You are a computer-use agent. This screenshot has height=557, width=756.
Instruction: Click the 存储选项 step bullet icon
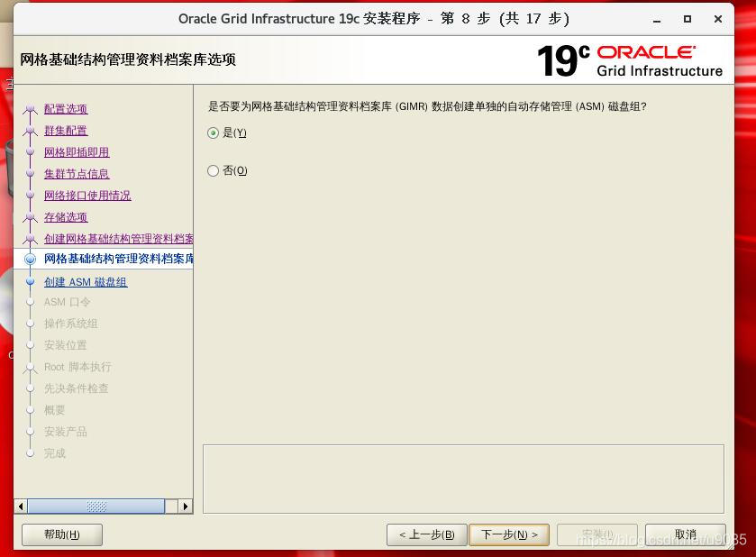pos(31,217)
